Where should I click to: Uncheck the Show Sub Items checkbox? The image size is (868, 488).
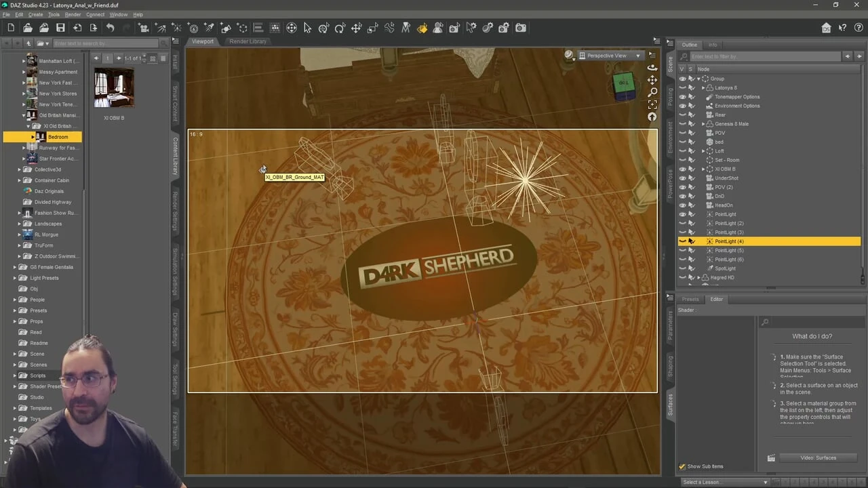682,466
